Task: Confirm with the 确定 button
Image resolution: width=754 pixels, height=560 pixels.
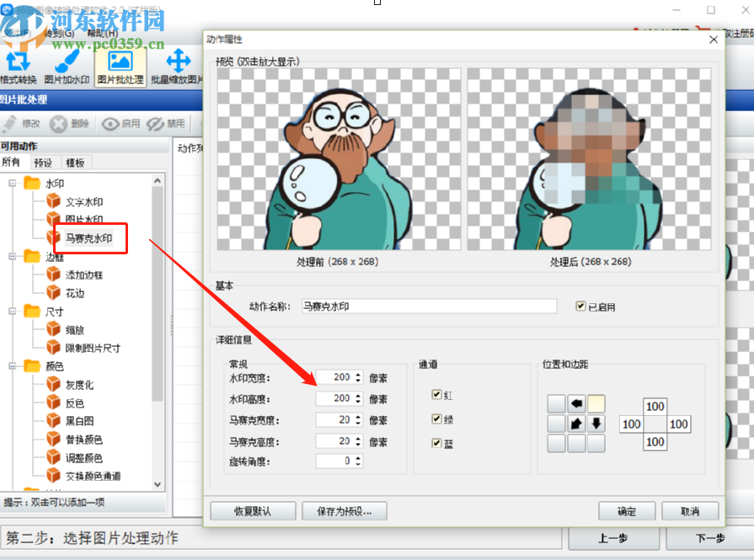Action: tap(627, 511)
